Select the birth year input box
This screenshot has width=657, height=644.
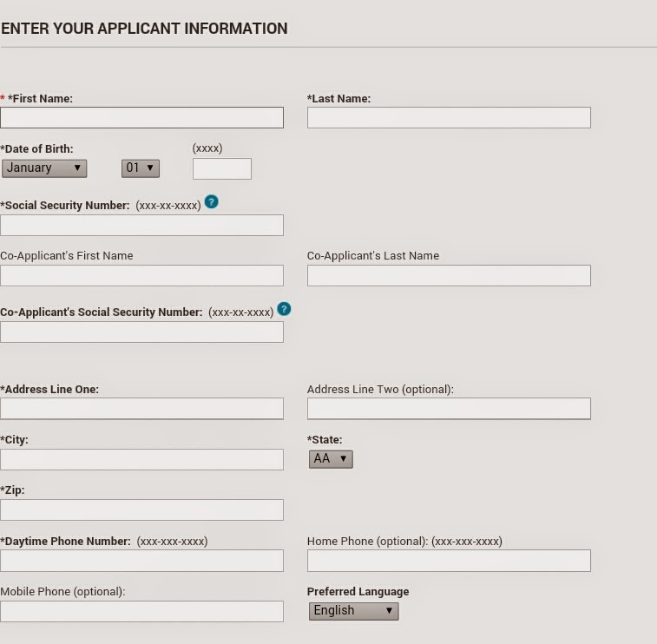coord(222,169)
